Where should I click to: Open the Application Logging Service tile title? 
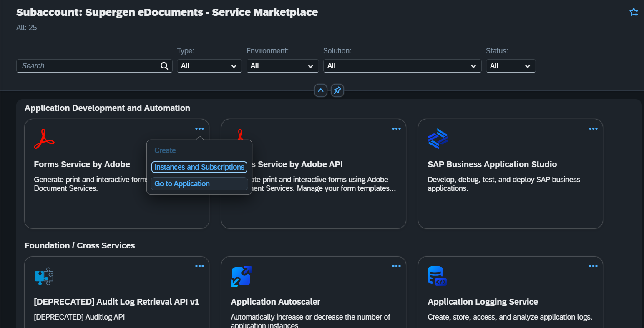483,302
